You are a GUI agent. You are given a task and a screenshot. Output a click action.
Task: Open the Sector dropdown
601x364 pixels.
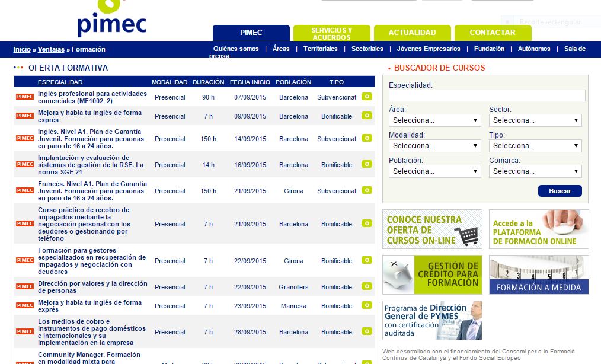pyautogui.click(x=535, y=120)
